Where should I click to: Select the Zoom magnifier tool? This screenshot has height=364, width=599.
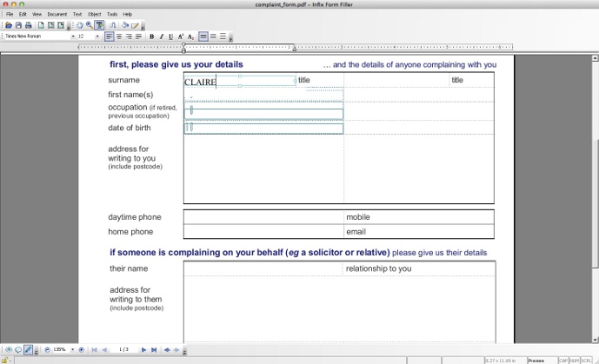click(90, 25)
